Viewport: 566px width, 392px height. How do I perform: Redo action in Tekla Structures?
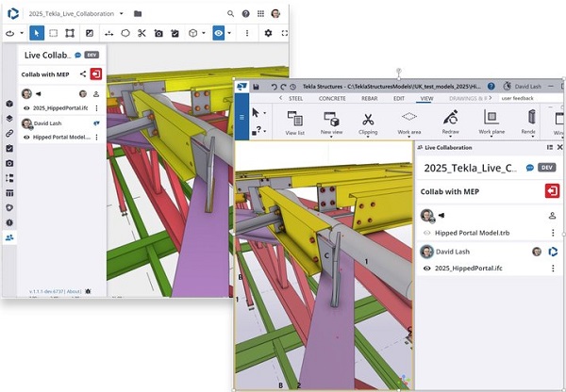(x=283, y=87)
